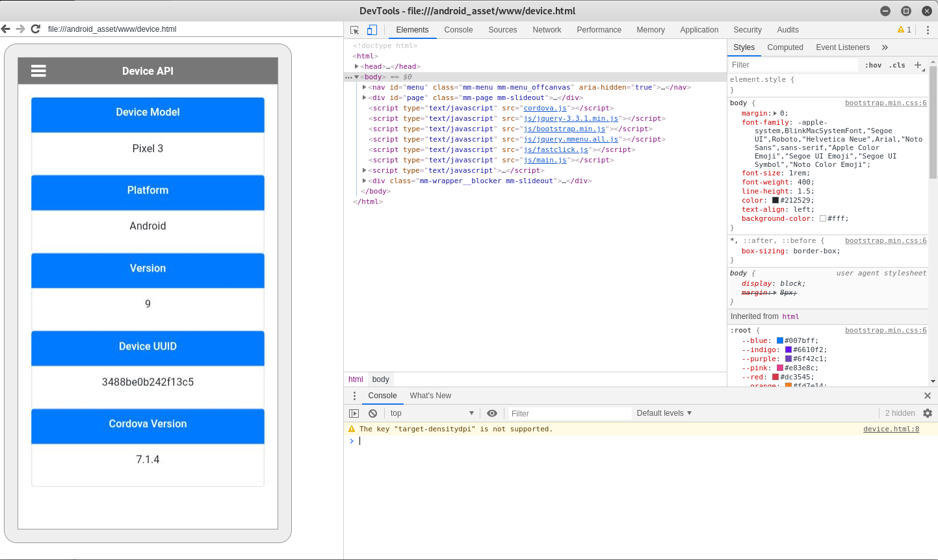938x560 pixels.
Task: Create a live expression with the eye icon
Action: click(x=492, y=413)
